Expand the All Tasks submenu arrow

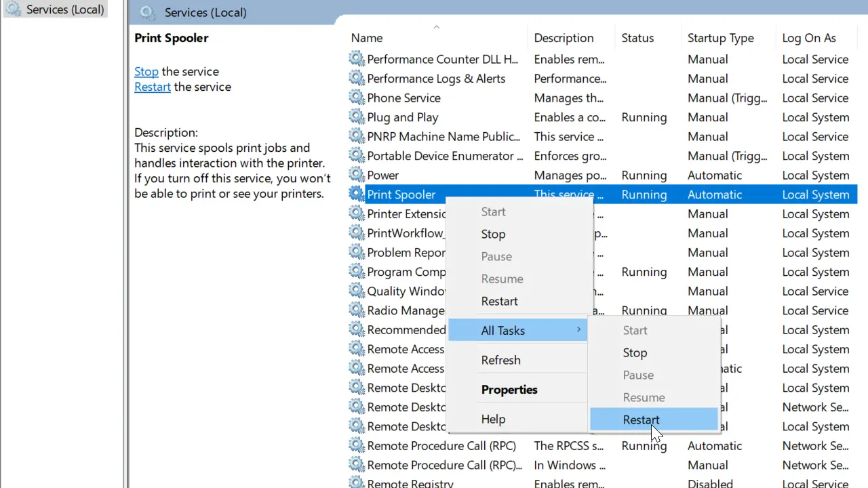(578, 329)
